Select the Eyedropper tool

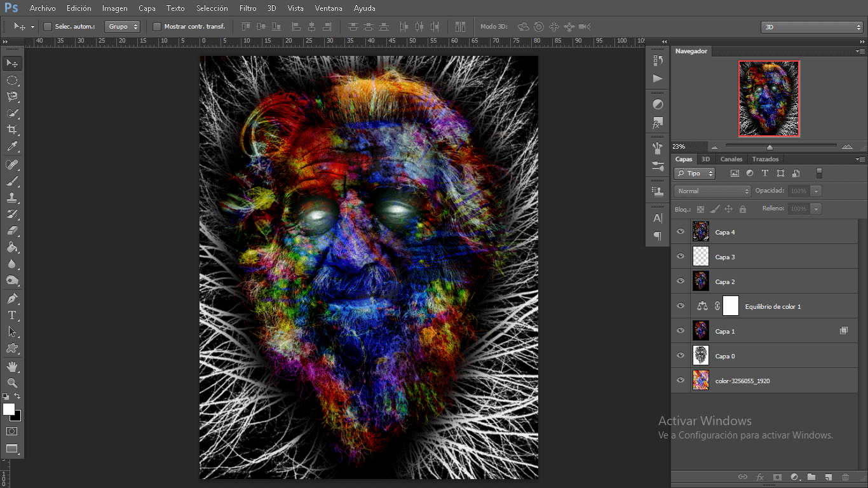tap(12, 147)
